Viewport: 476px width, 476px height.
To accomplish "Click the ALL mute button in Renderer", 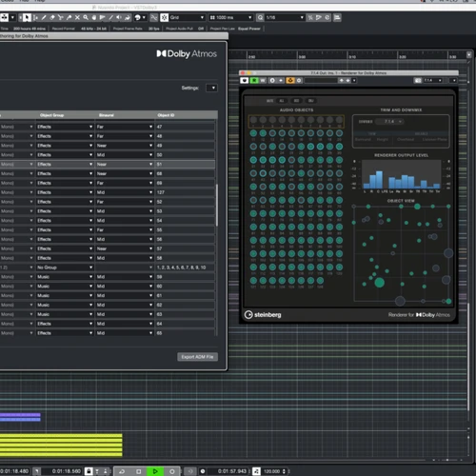I will pyautogui.click(x=282, y=101).
